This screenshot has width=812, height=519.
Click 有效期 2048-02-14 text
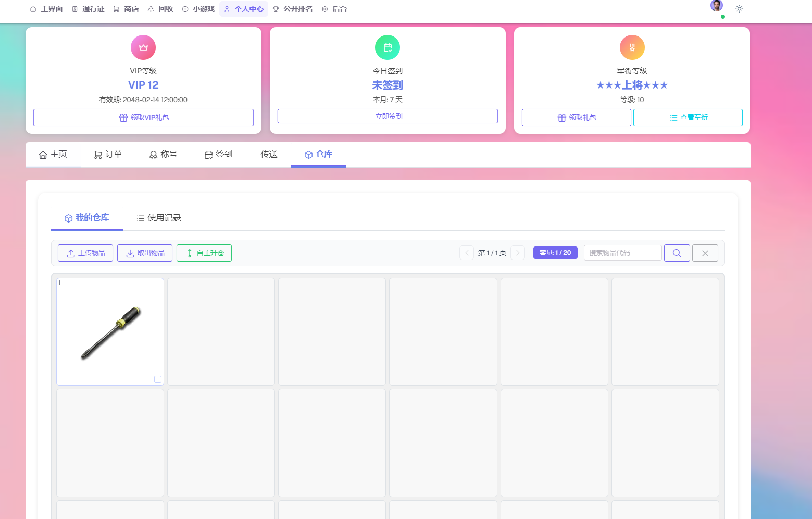coord(143,100)
